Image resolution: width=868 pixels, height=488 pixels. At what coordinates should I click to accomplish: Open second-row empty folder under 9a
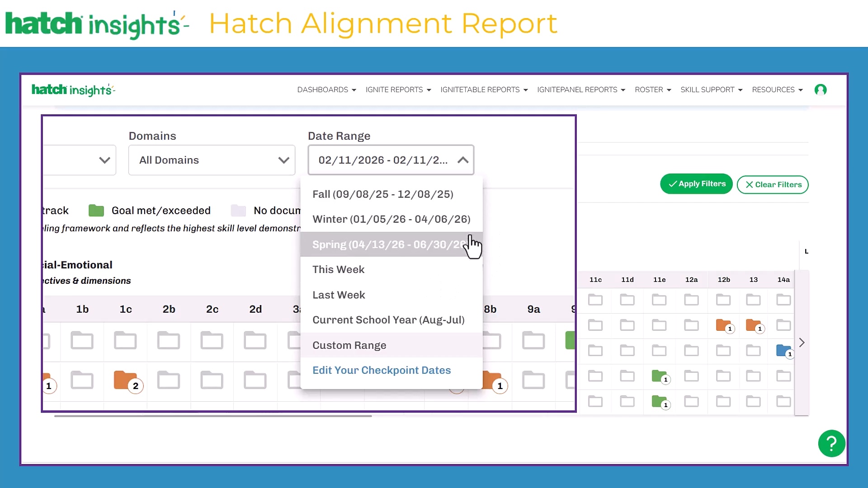coord(533,380)
